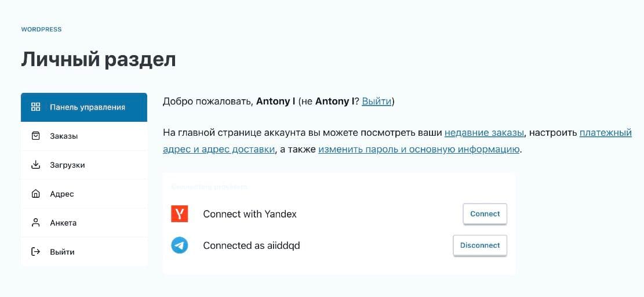The height and width of the screenshot is (297, 644).
Task: Click the dashboard grid icon in sidebar
Action: (x=35, y=107)
